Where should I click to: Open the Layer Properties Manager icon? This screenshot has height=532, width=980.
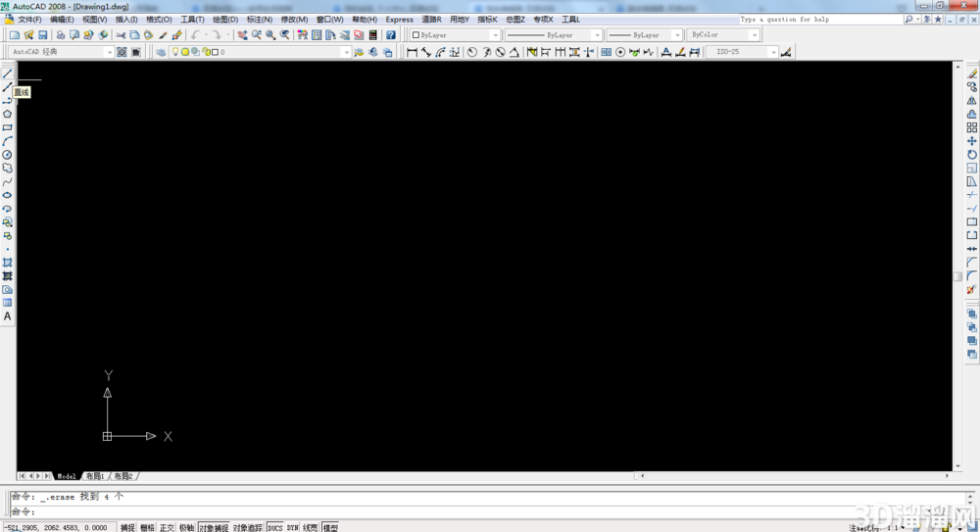162,52
